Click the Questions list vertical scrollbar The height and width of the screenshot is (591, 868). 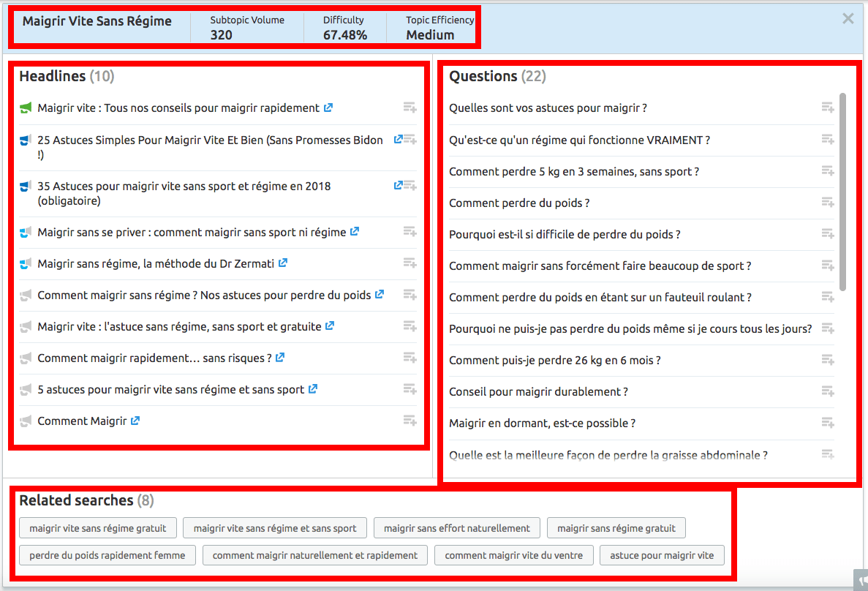[x=843, y=190]
